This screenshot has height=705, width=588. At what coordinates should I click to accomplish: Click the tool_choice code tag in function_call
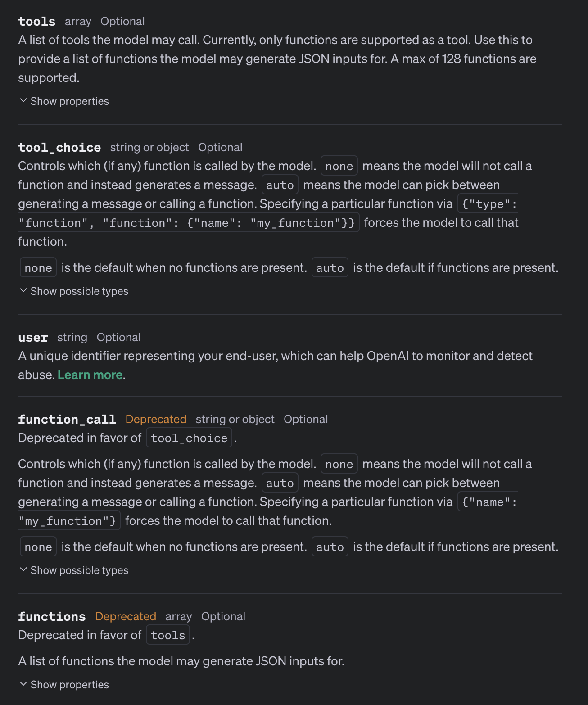coord(189,438)
